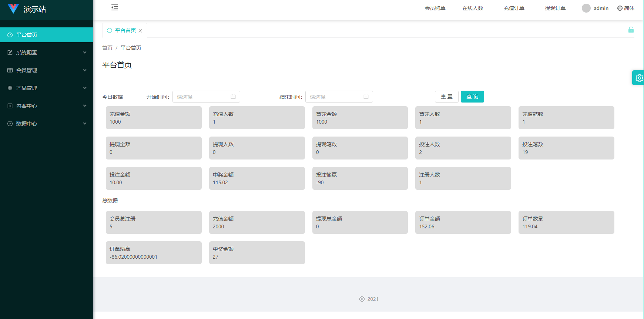
Task: Open the 内容中心 sidebar item
Action: pos(27,106)
